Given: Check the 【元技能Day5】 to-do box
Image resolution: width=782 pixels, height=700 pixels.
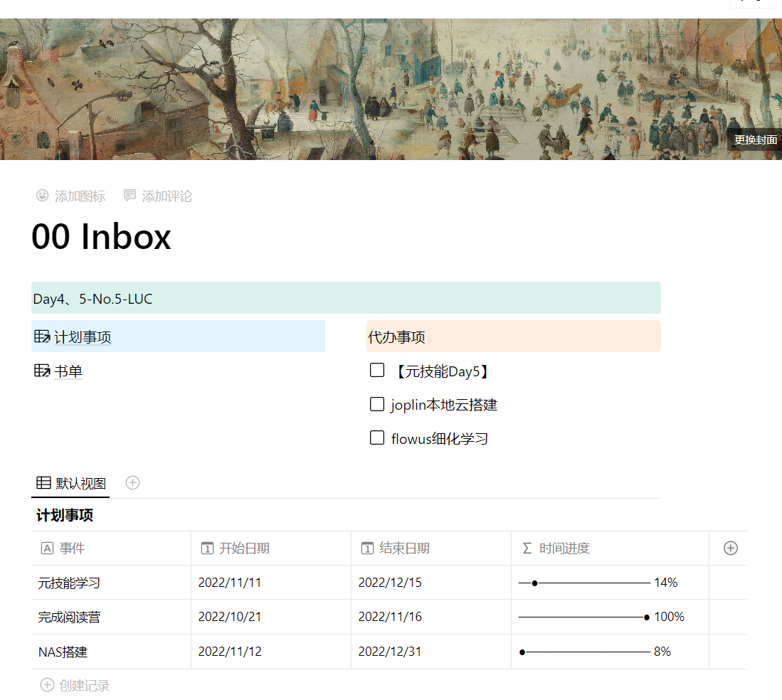Looking at the screenshot, I should (377, 370).
